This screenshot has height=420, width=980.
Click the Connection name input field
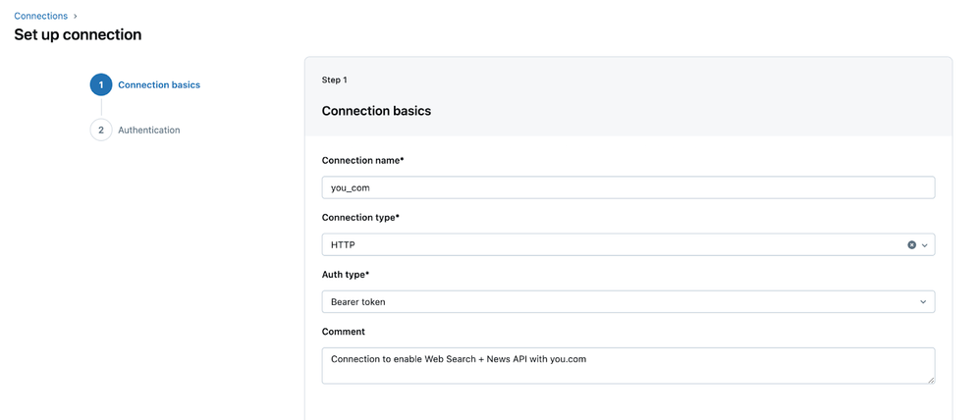(627, 187)
